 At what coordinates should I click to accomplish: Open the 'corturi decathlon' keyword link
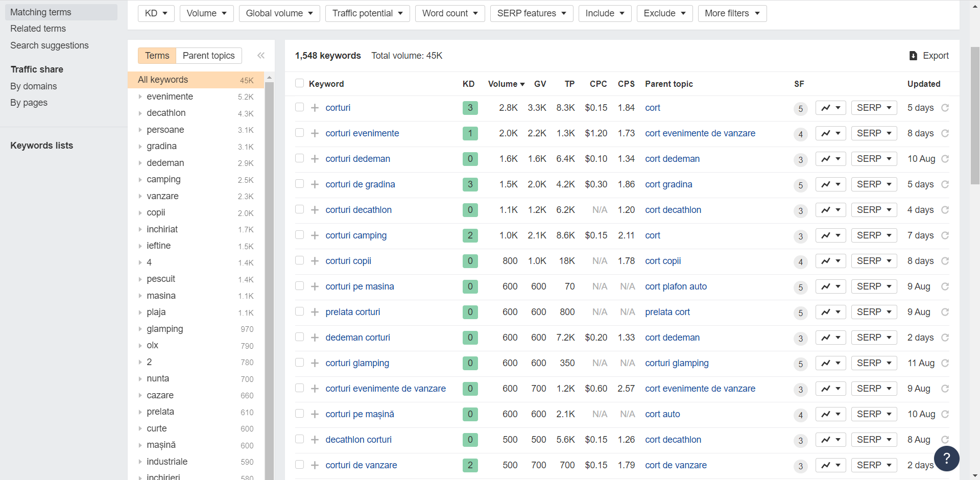pos(358,210)
